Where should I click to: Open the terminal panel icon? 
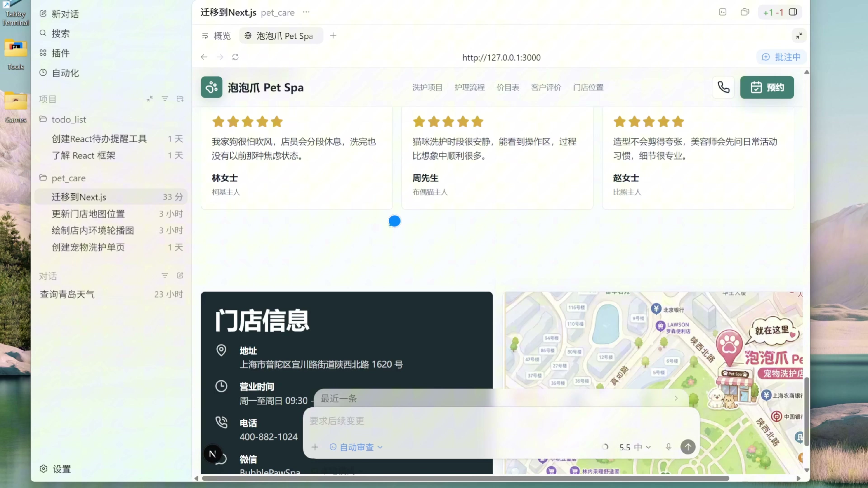click(722, 12)
